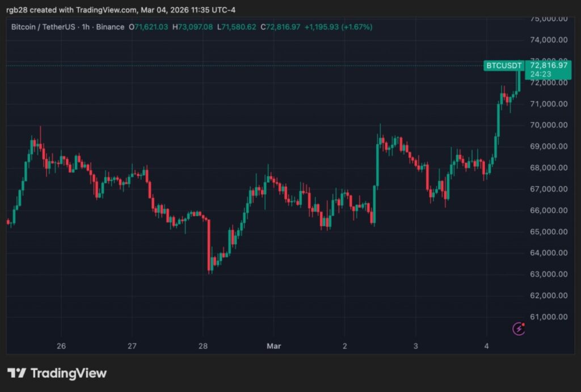Click the tall green candle at the latest price
The height and width of the screenshot is (392, 581).
(519, 78)
